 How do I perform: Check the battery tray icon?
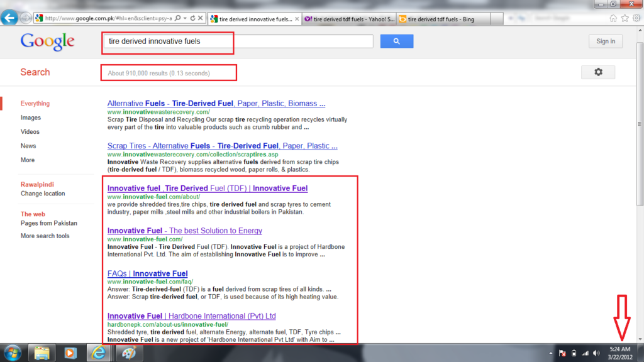(x=574, y=353)
